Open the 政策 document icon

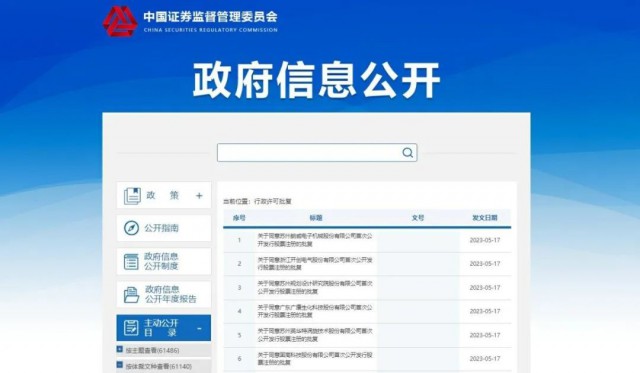[x=132, y=196]
